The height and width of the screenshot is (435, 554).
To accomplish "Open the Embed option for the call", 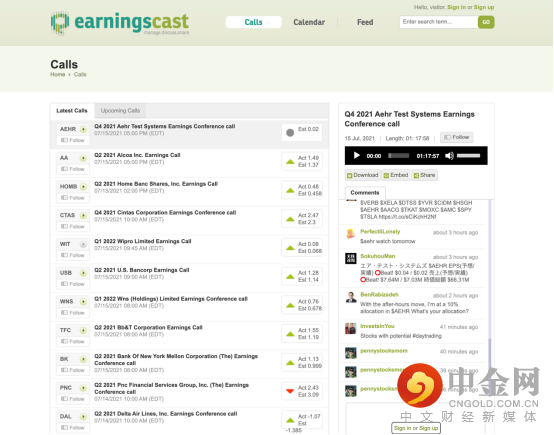I will pyautogui.click(x=396, y=175).
